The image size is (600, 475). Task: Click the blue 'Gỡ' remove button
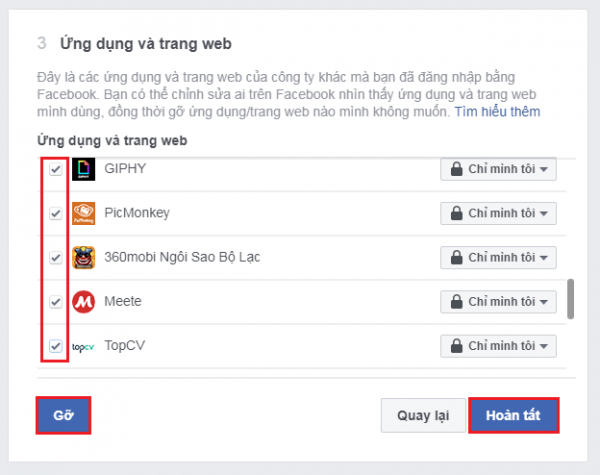pyautogui.click(x=64, y=415)
